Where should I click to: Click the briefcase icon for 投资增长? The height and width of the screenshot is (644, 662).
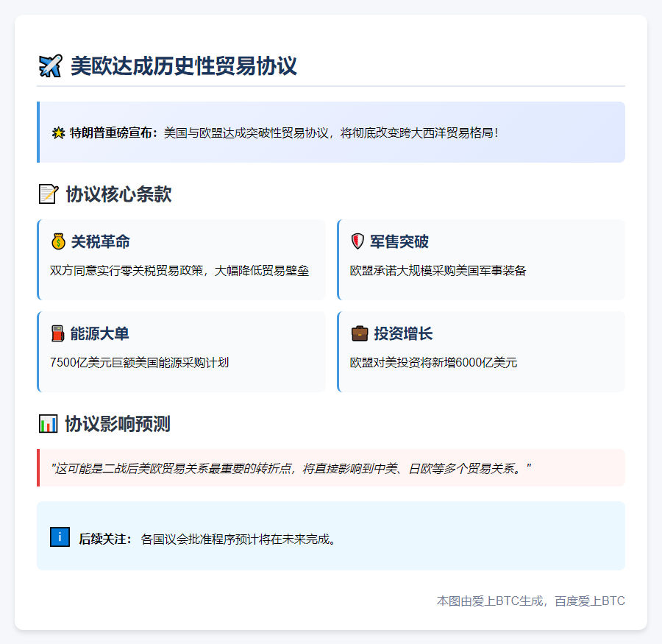(360, 333)
